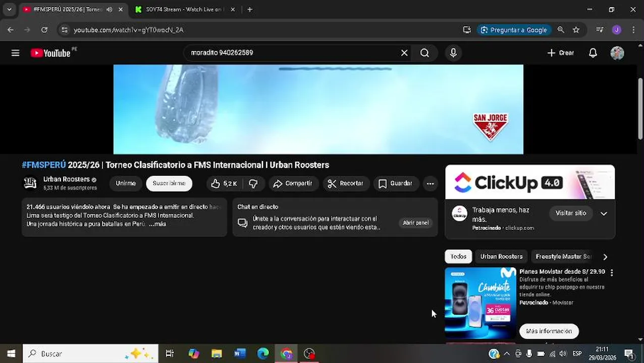The image size is (644, 363).
Task: Expand the ClickUp ad chevron
Action: click(x=604, y=213)
